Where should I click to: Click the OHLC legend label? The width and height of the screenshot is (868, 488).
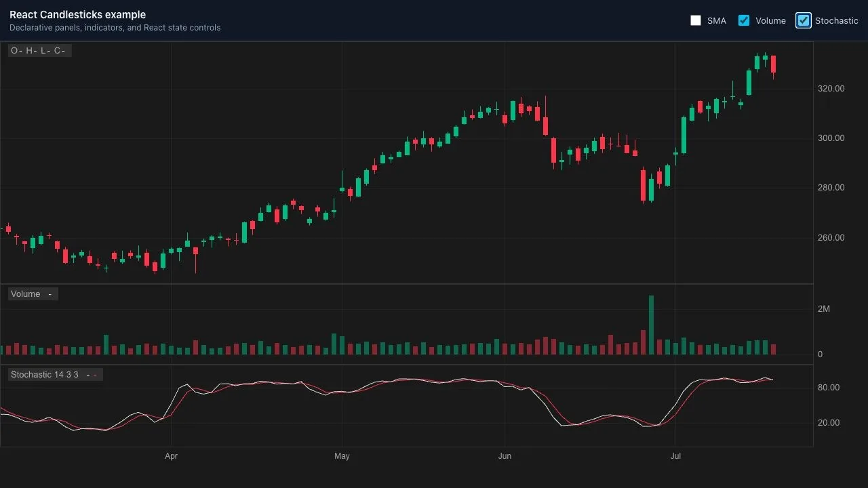(x=39, y=51)
